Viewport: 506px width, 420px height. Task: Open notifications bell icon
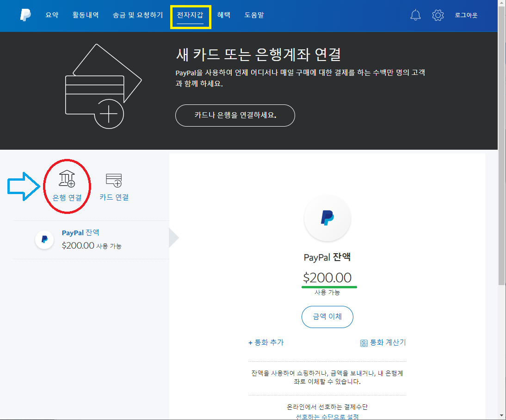[415, 15]
